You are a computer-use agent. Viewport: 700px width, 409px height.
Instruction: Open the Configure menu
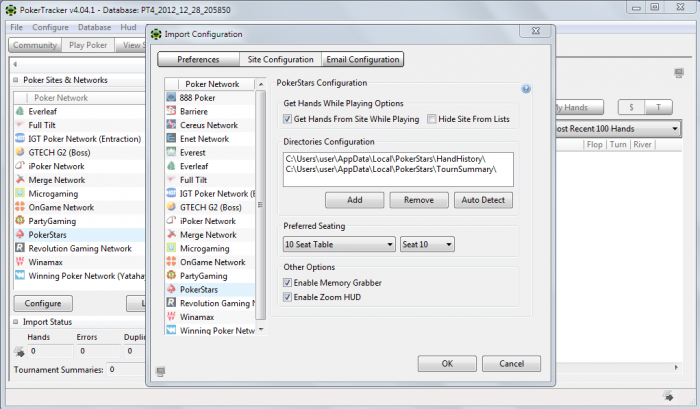pyautogui.click(x=50, y=27)
